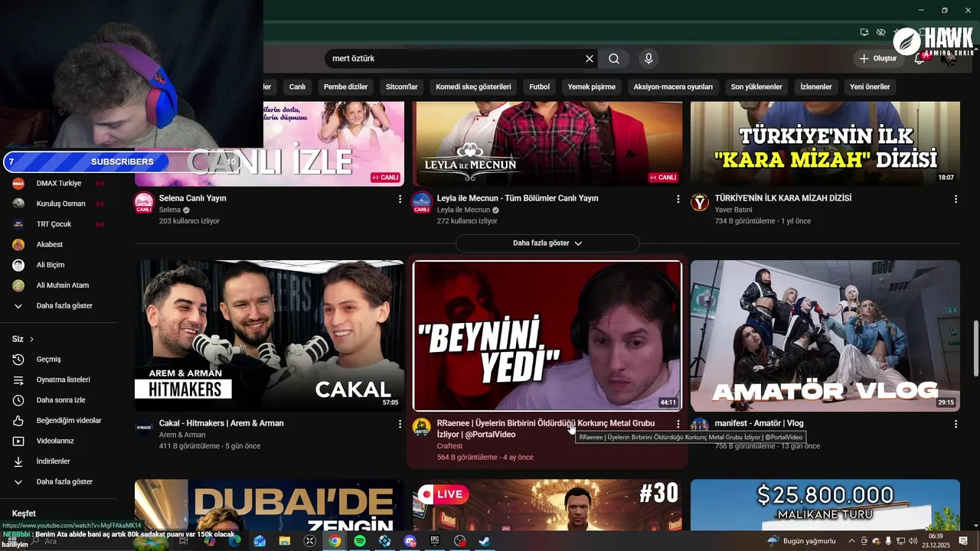This screenshot has height=551, width=980.
Task: Open the Craftest channel avatar
Action: (422, 428)
